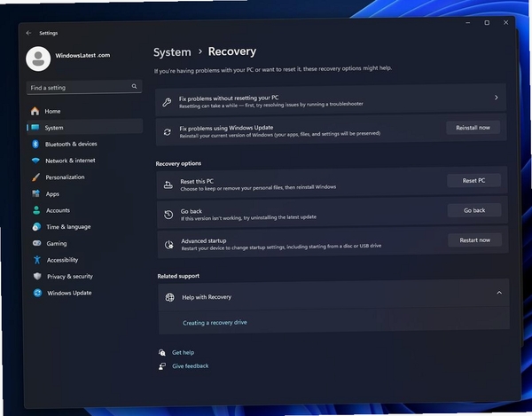Click the back arrow icon in Settings
The image size is (532, 416).
pyautogui.click(x=28, y=33)
